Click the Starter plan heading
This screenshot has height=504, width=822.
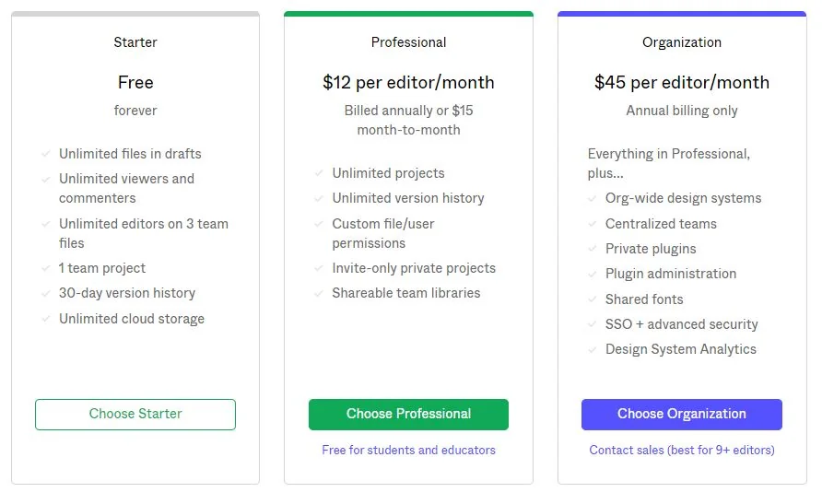[135, 42]
